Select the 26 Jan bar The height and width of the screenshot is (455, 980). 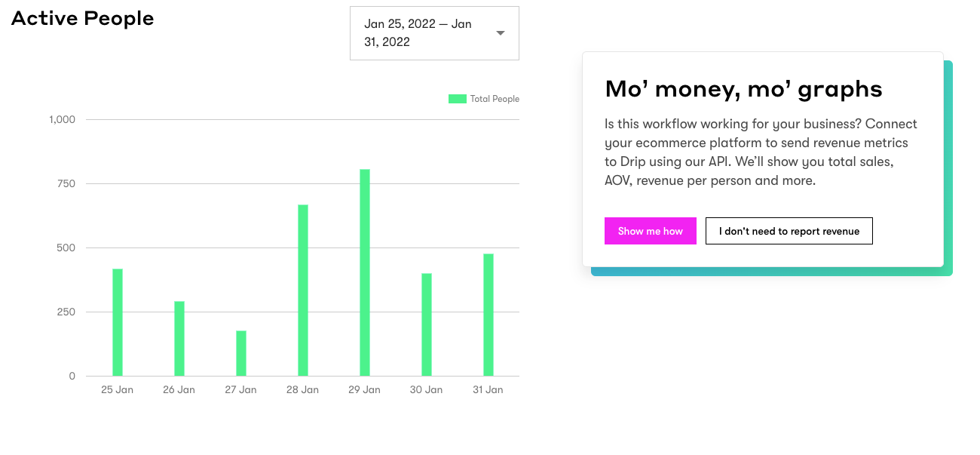click(179, 339)
